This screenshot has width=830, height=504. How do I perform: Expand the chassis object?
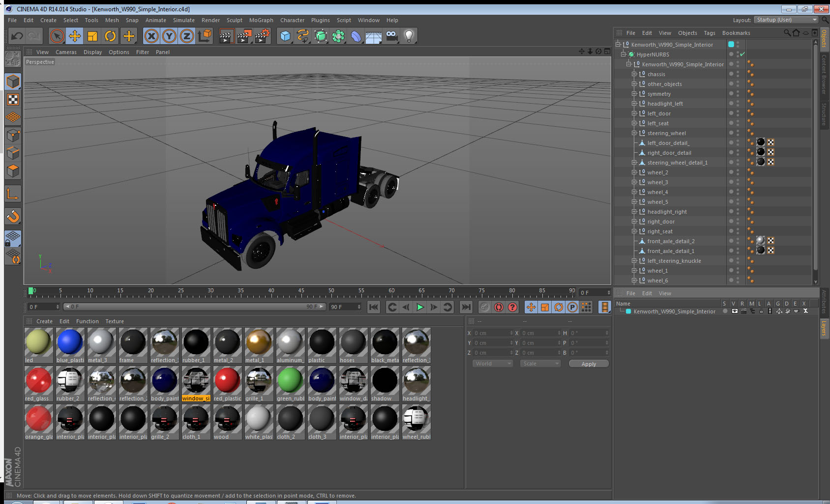pos(634,74)
